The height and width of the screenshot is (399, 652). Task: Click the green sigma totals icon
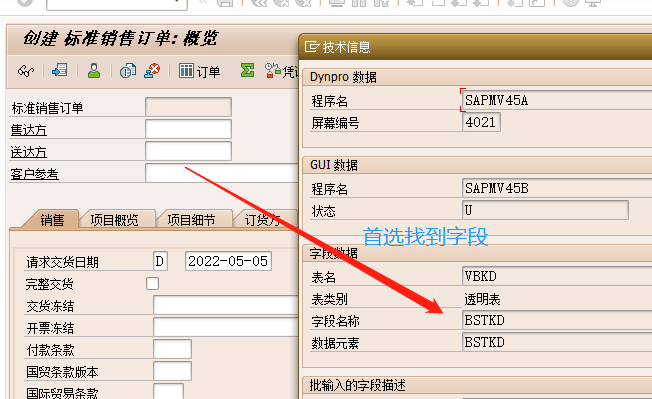click(247, 70)
